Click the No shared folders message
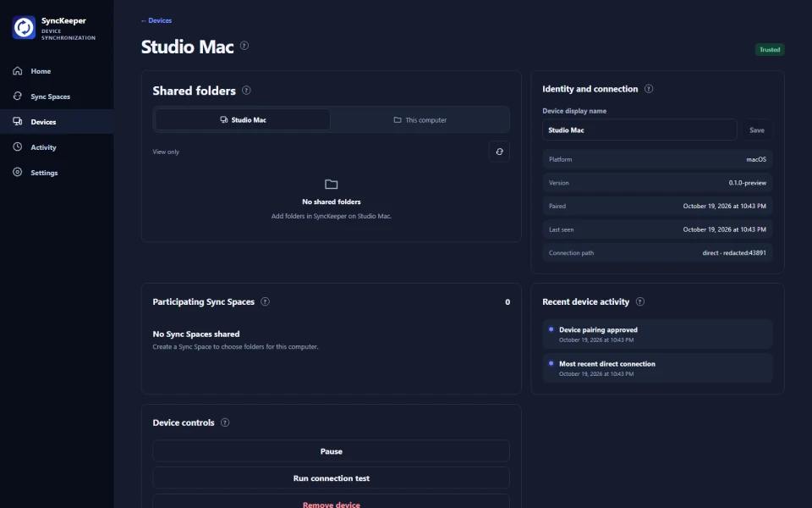The height and width of the screenshot is (508, 812). [x=332, y=202]
